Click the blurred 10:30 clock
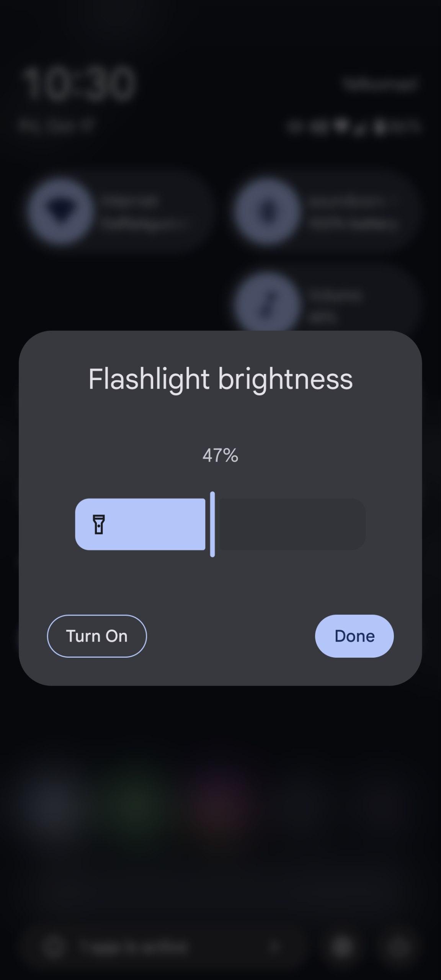The width and height of the screenshot is (441, 980). pos(78,83)
